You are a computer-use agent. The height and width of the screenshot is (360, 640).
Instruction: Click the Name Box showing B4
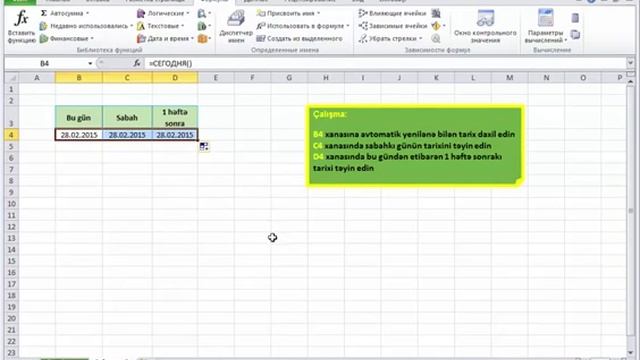44,63
